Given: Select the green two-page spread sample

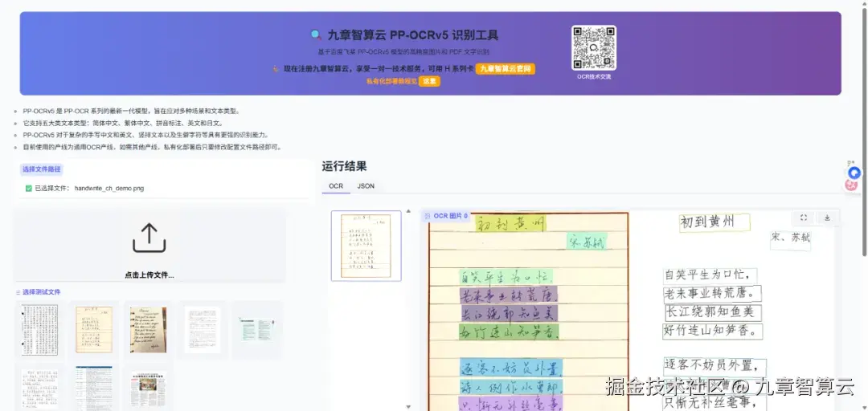Looking at the screenshot, I should 257,328.
